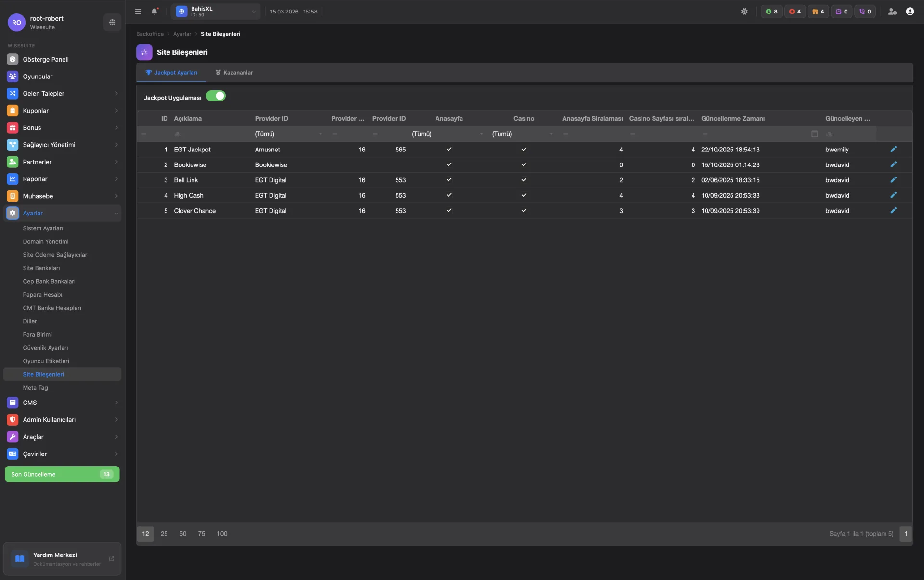Open the purple message inbox icon

(x=838, y=12)
